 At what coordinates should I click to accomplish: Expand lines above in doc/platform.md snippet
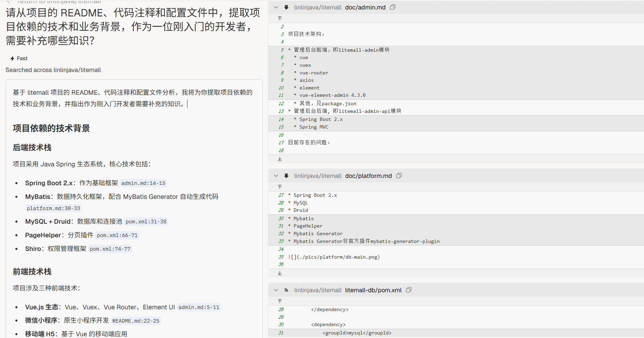pyautogui.click(x=280, y=187)
